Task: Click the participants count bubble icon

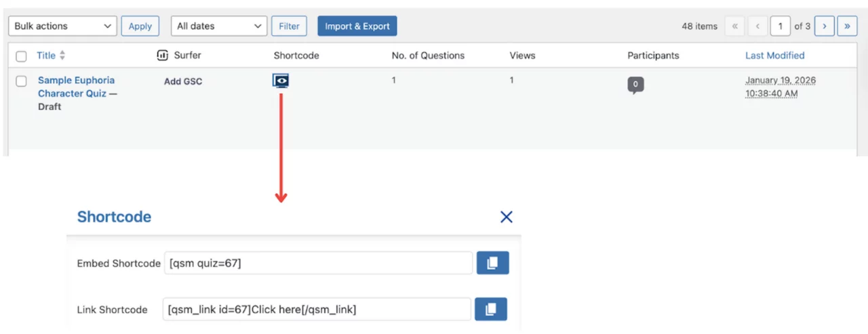Action: pyautogui.click(x=635, y=85)
